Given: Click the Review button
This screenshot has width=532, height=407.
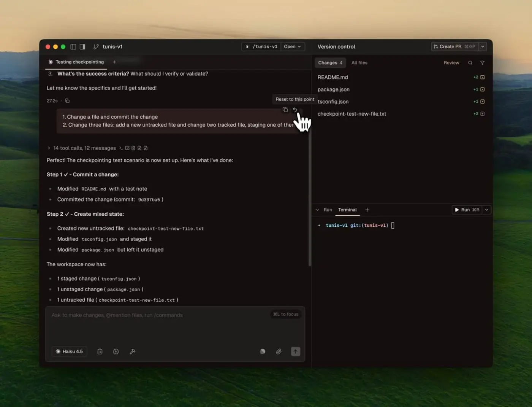Looking at the screenshot, I should (x=451, y=63).
